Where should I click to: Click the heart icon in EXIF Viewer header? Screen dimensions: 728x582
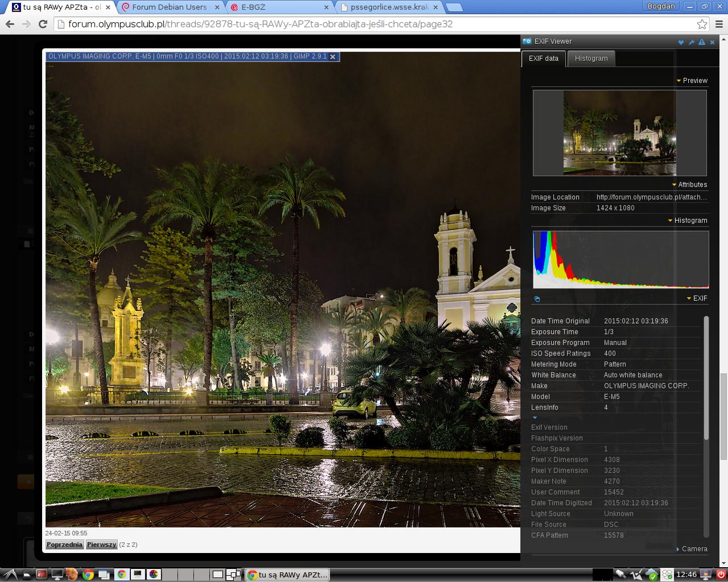[681, 42]
